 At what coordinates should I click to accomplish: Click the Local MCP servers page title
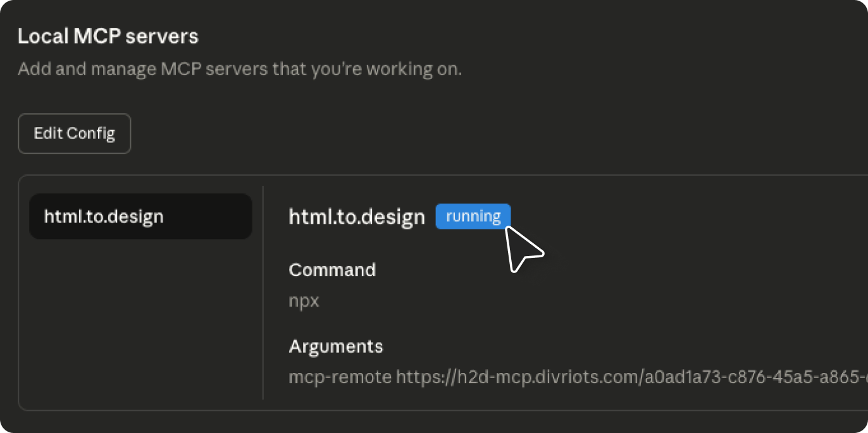(x=108, y=35)
